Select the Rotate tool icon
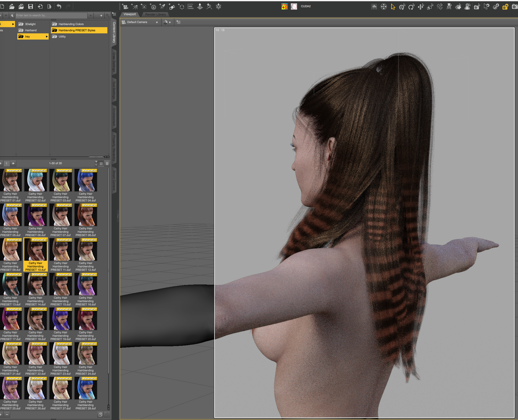Screen dimensions: 518x420 pyautogui.click(x=411, y=7)
